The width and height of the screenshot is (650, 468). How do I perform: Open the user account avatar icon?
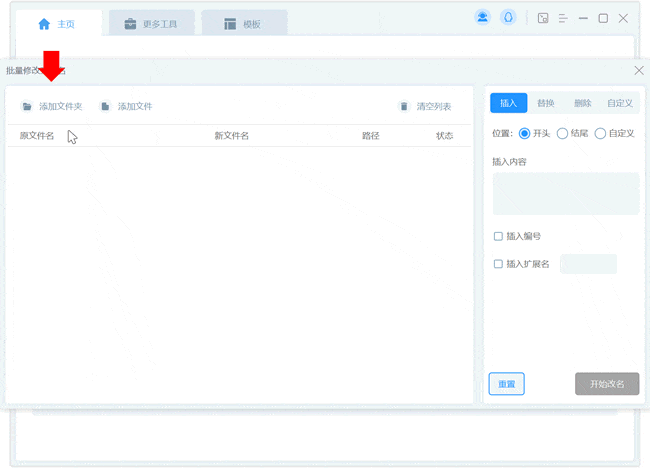[x=483, y=18]
